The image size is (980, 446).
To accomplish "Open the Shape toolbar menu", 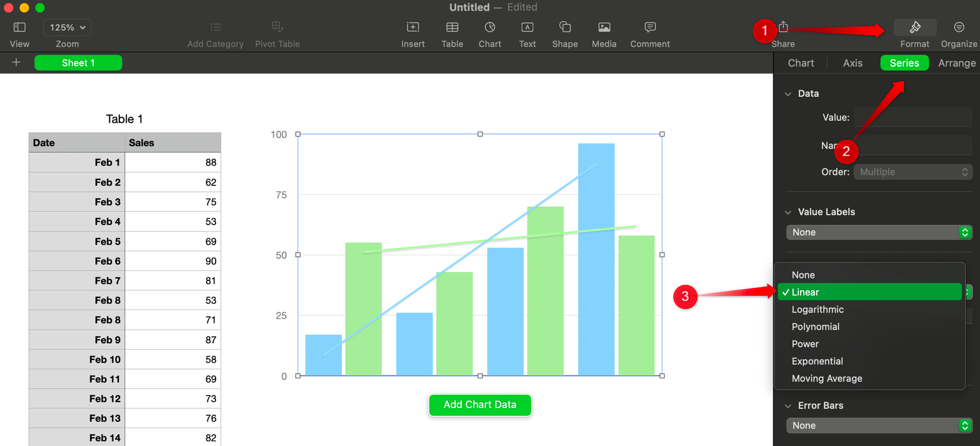I will [x=565, y=27].
